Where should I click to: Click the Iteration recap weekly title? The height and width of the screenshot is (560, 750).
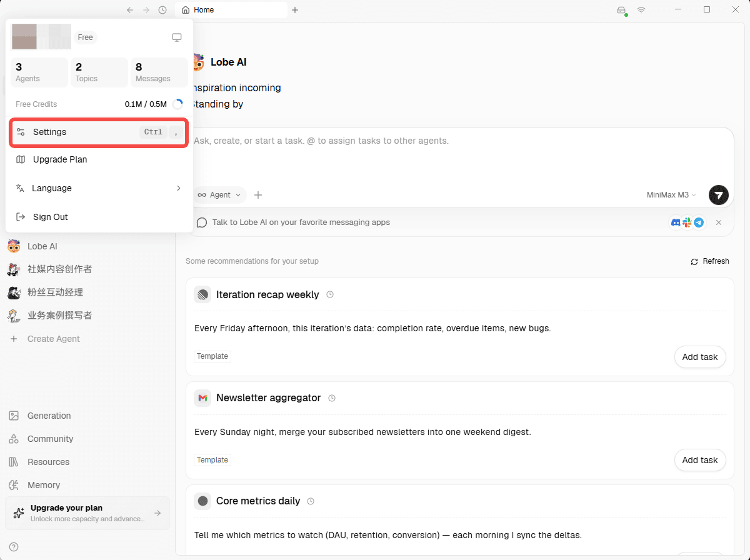pos(267,294)
